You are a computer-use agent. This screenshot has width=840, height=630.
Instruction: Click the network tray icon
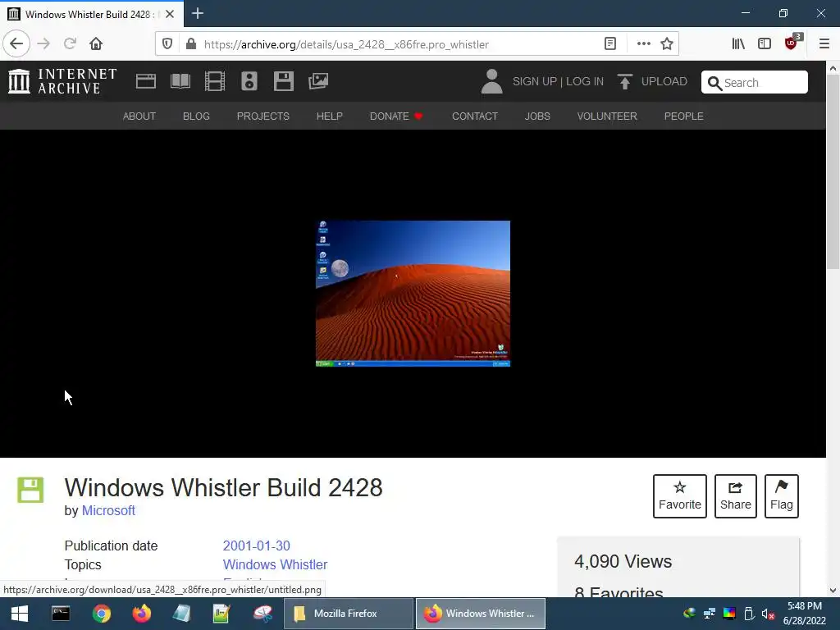(710, 614)
